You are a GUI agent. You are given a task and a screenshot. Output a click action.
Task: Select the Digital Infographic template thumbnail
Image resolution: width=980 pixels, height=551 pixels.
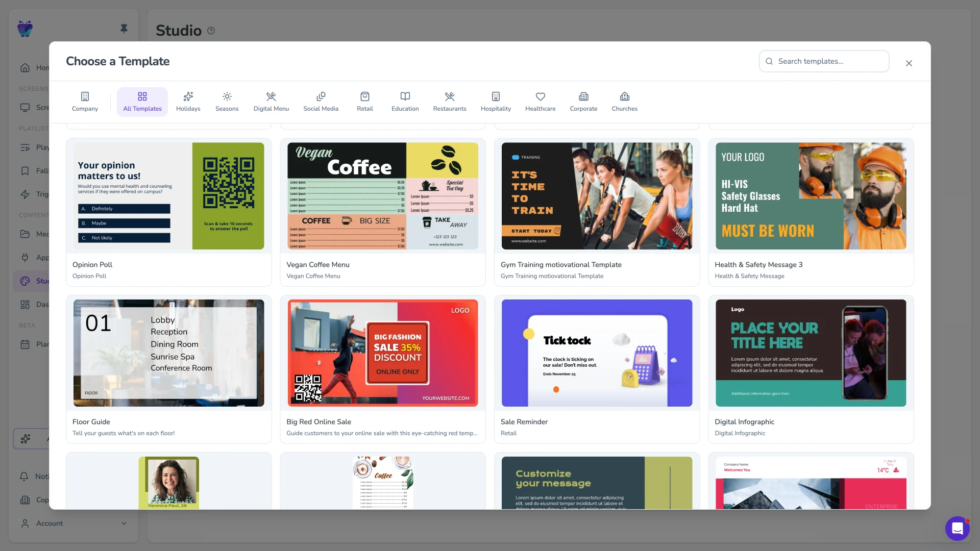[811, 353]
